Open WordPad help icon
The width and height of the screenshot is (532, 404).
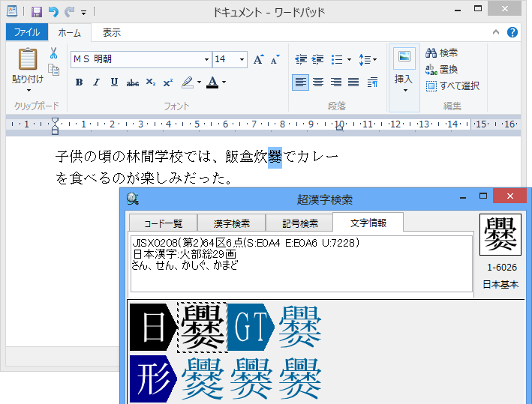(x=512, y=32)
